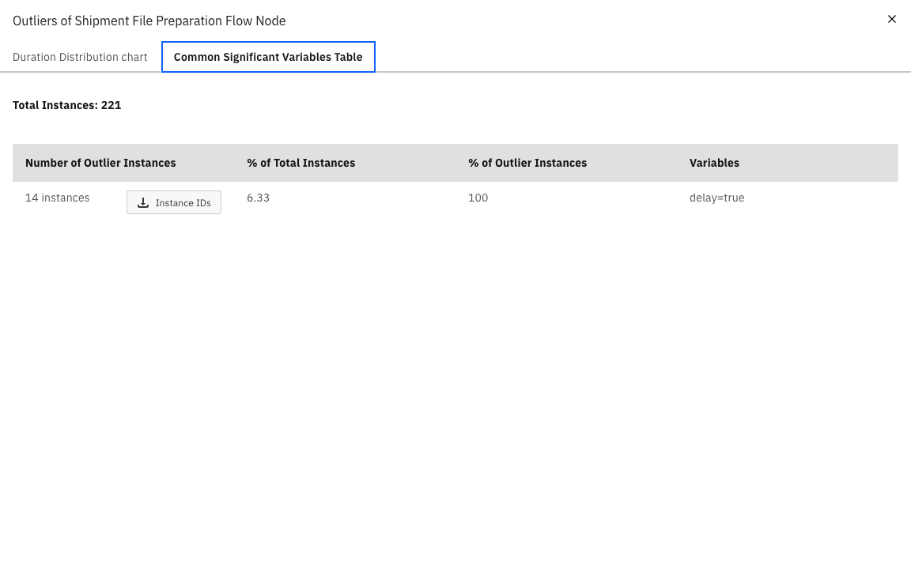Image resolution: width=911 pixels, height=588 pixels.
Task: Select the Common Significant Variables Table tab
Action: click(x=268, y=57)
